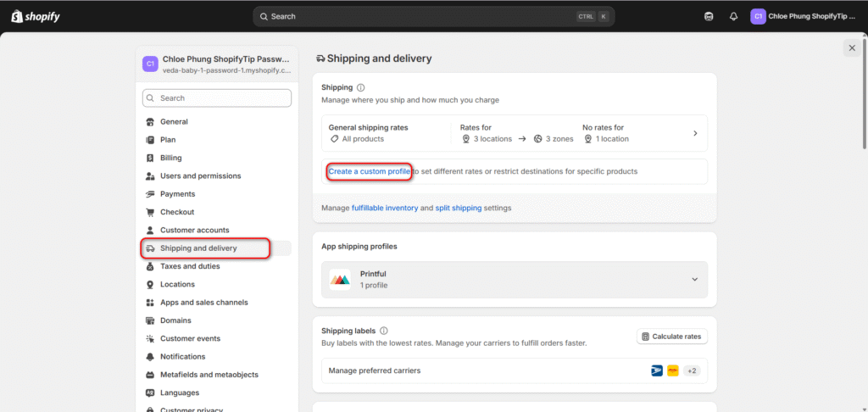Image resolution: width=868 pixels, height=412 pixels.
Task: Open Taxes and duties settings
Action: point(217,266)
